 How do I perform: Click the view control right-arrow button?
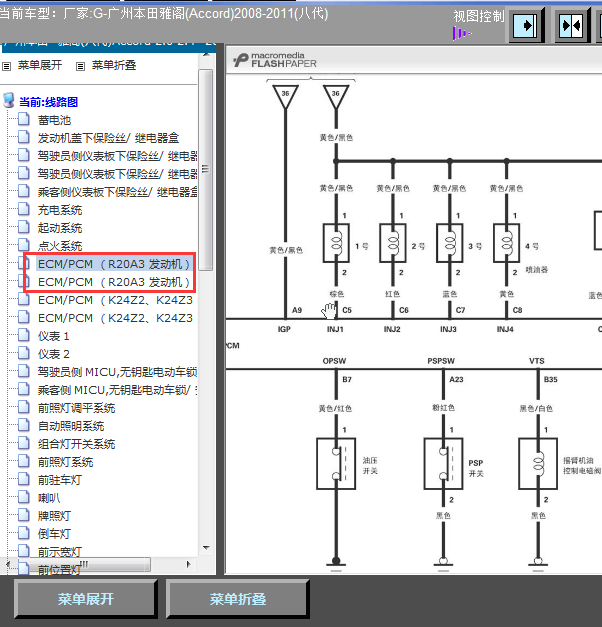(x=526, y=26)
